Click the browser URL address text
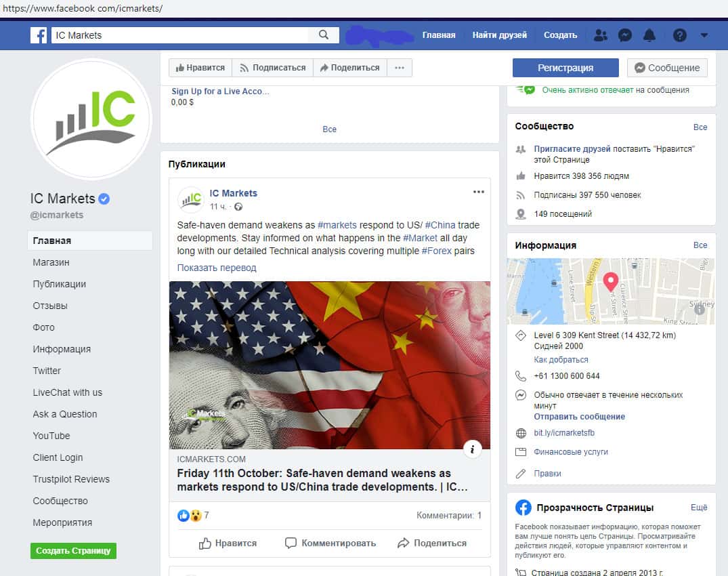Image resolution: width=728 pixels, height=576 pixels. (83, 8)
